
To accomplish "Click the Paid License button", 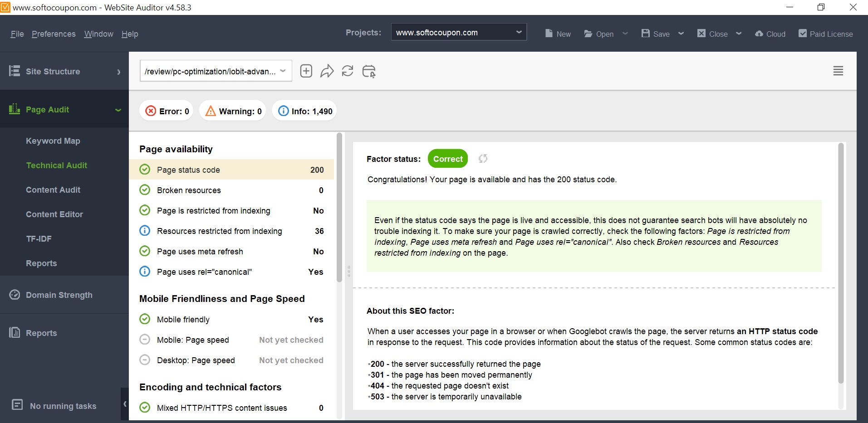I will 825,34.
